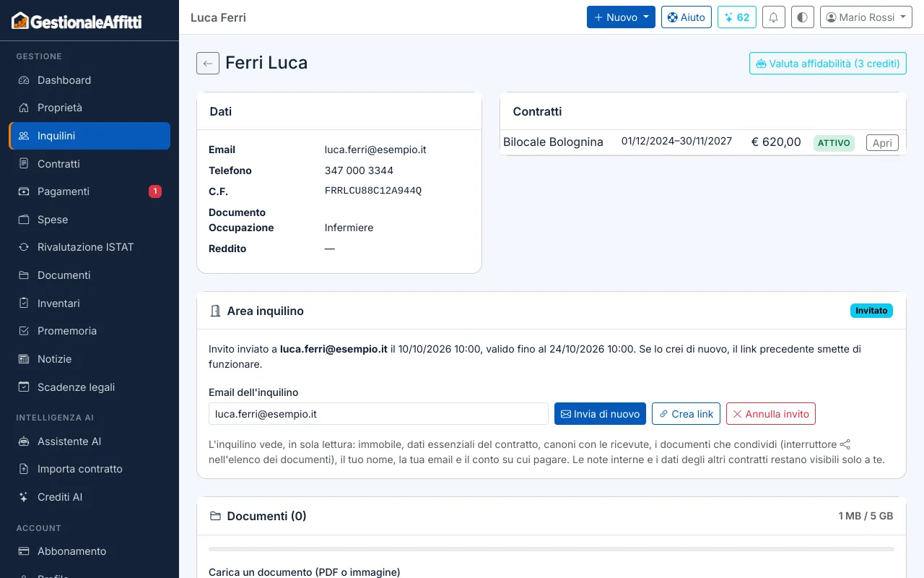Click the Invitato status badge

tap(871, 311)
